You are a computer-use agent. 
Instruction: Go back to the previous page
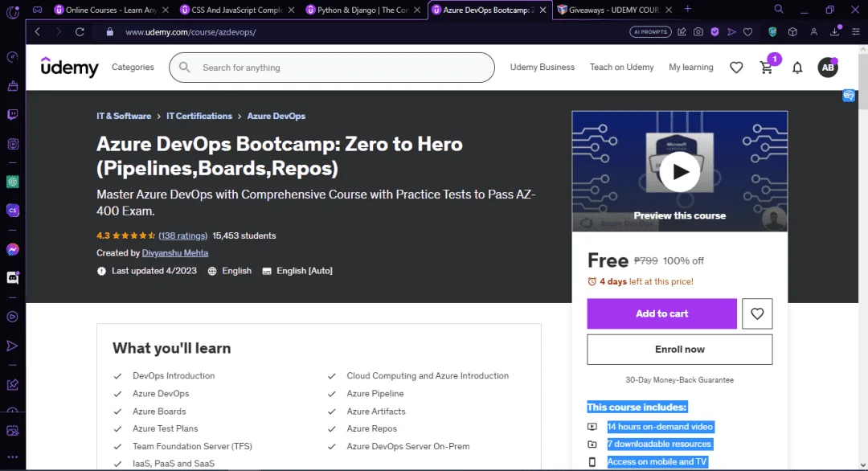click(x=38, y=32)
